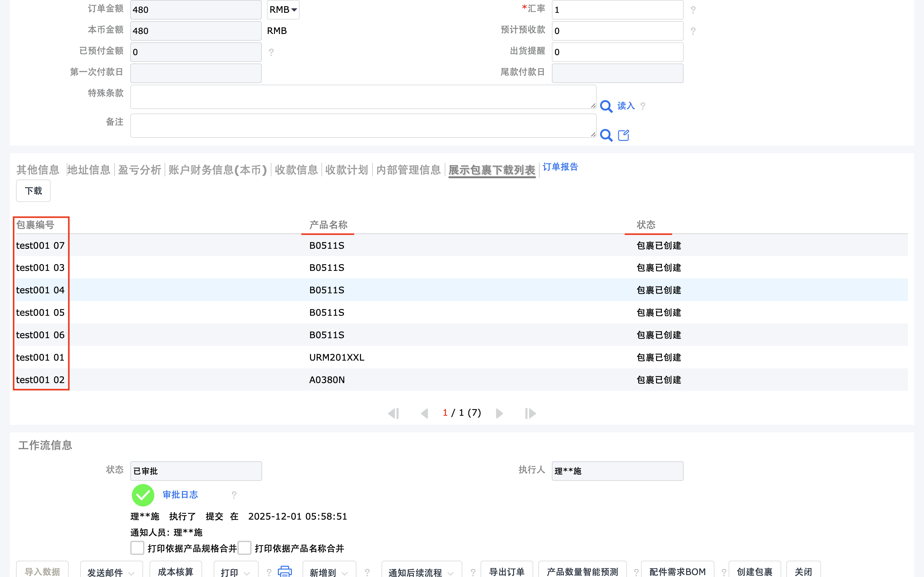Open the 审批日志 link
This screenshot has width=924, height=577.
[x=180, y=495]
